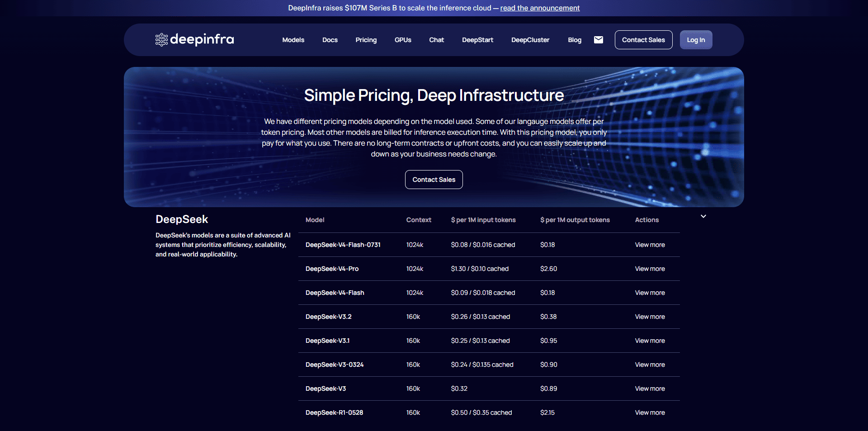This screenshot has height=431, width=868.
Task: Click the $1.30 / $0.10 cached price
Action: click(480, 269)
